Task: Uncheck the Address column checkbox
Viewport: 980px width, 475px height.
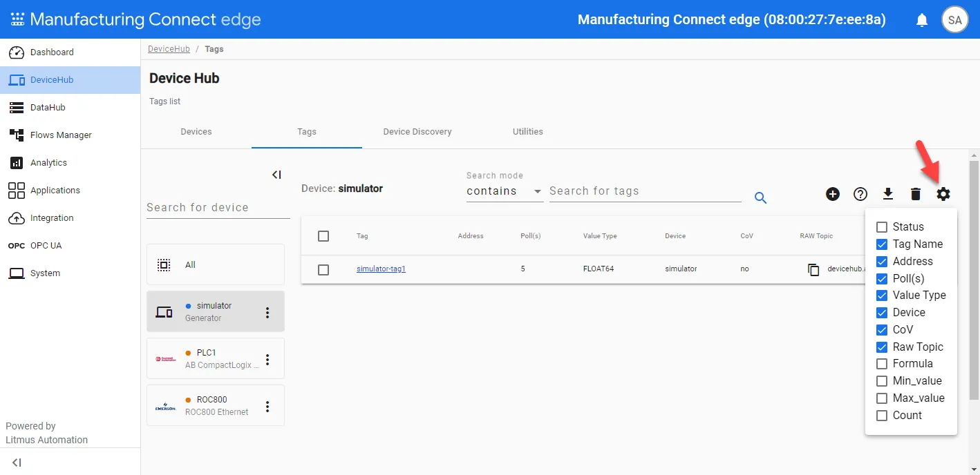Action: pos(882,262)
